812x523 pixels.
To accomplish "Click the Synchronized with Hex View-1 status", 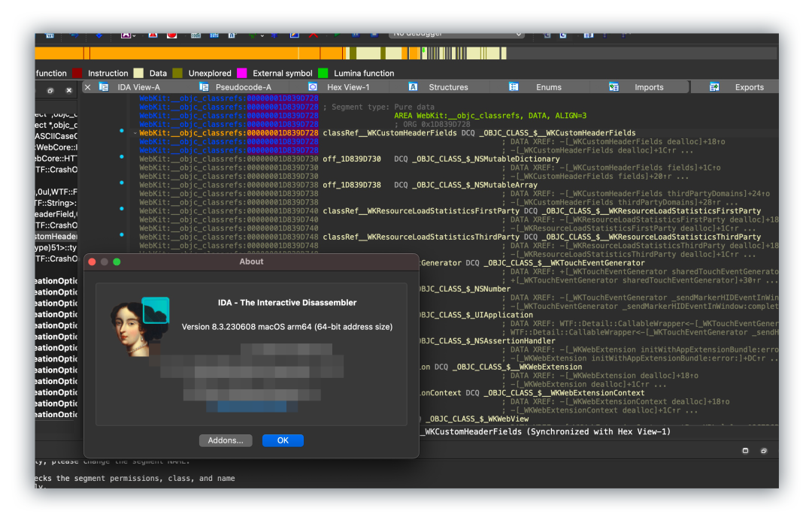I will 598,431.
